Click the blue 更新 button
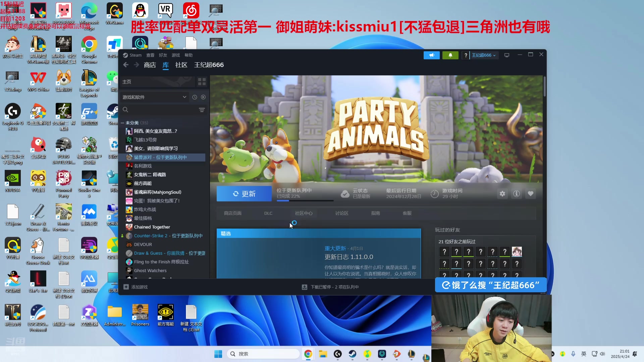Viewport: 644px width, 362px height. pos(244,194)
